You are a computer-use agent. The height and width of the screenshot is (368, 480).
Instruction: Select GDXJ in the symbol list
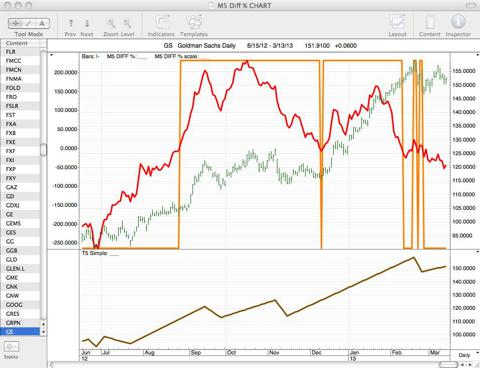(x=20, y=205)
